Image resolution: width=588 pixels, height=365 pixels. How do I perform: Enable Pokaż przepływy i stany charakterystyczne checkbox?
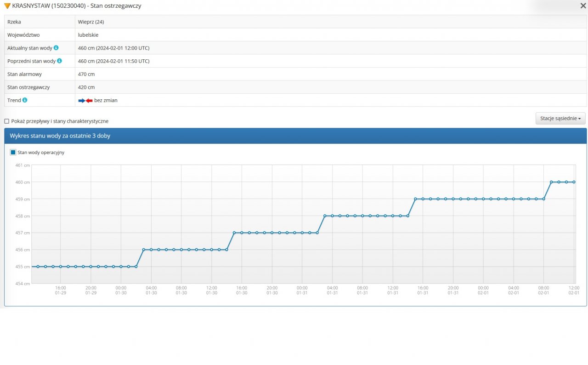(6, 121)
